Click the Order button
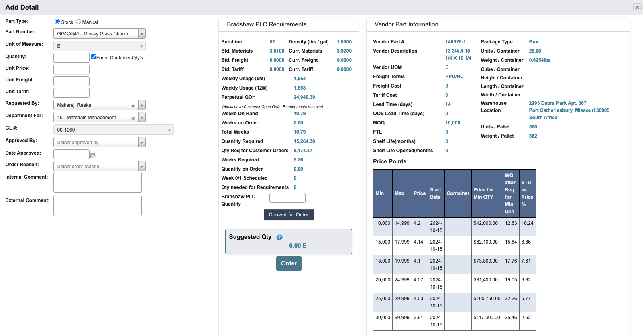The height and width of the screenshot is (336, 644). pos(289,263)
